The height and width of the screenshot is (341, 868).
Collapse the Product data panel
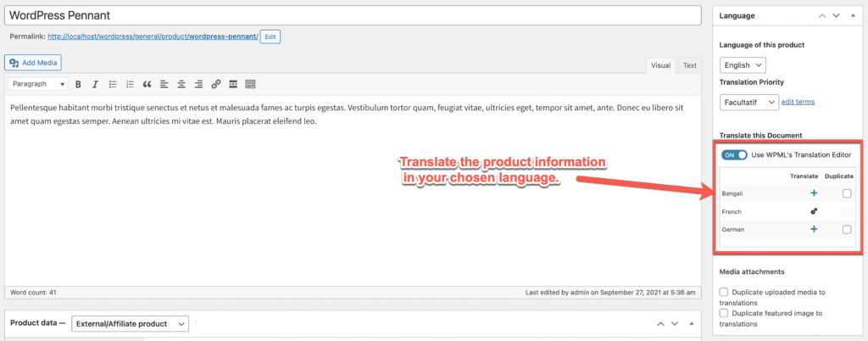[x=691, y=323]
